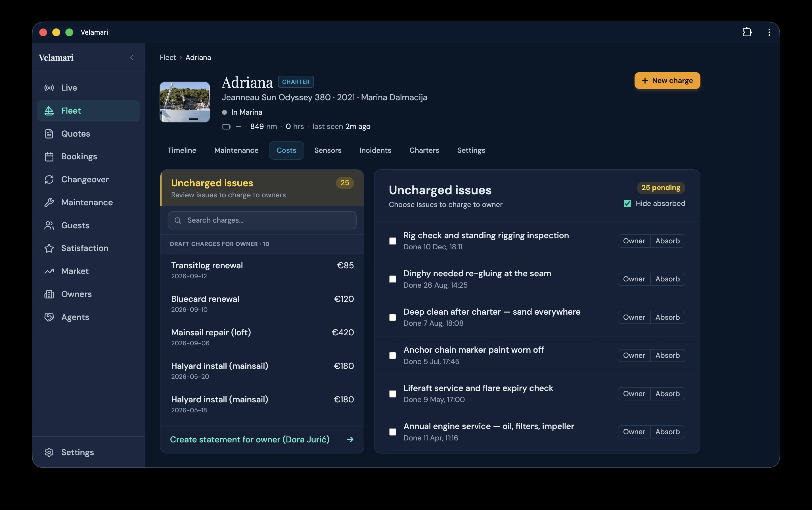Toggle the Hide absorbed checkbox
812x510 pixels.
(x=627, y=204)
